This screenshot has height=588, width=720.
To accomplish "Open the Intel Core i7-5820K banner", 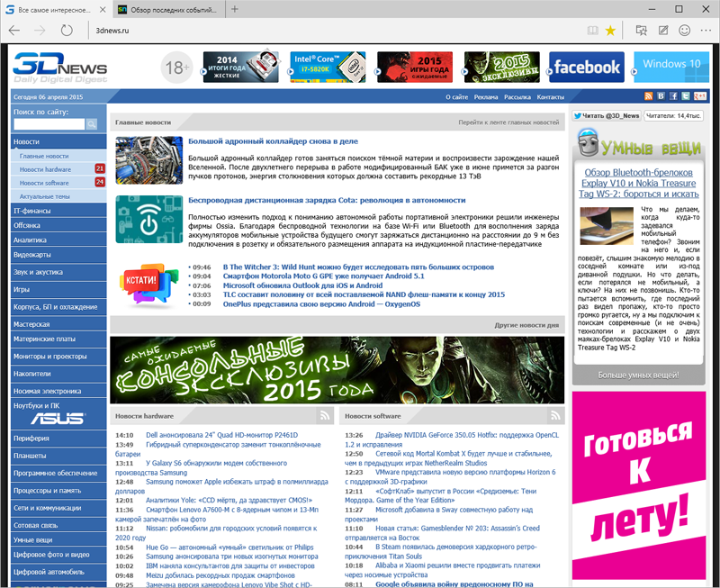I will click(328, 67).
